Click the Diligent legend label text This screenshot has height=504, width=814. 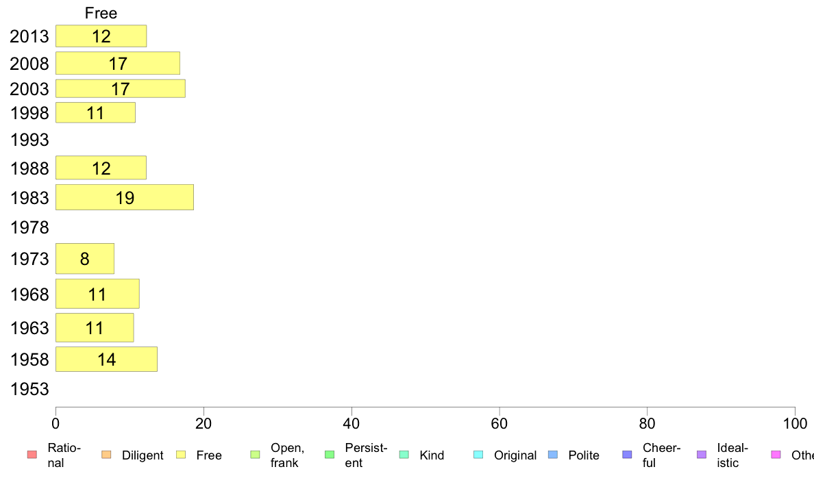pyautogui.click(x=143, y=455)
